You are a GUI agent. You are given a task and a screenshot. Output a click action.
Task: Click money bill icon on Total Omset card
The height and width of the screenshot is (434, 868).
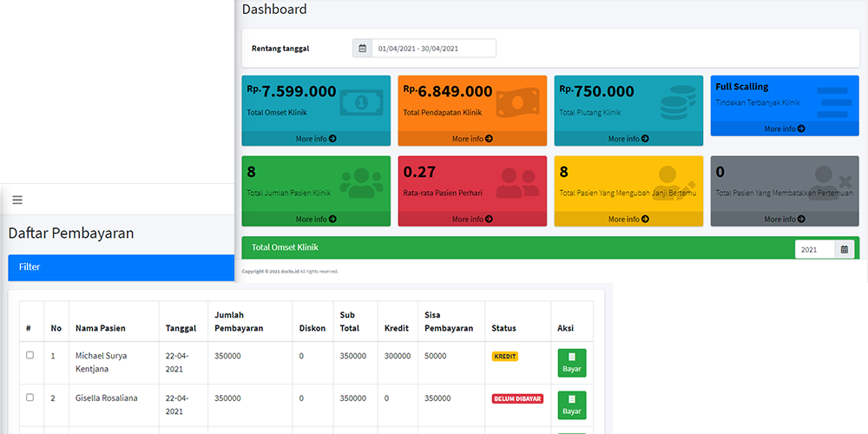pyautogui.click(x=360, y=102)
